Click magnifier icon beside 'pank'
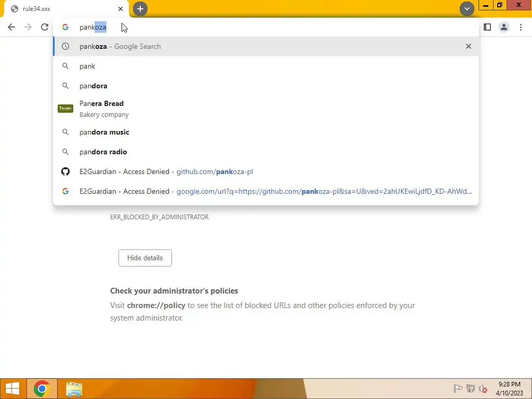The width and height of the screenshot is (532, 399). point(65,66)
